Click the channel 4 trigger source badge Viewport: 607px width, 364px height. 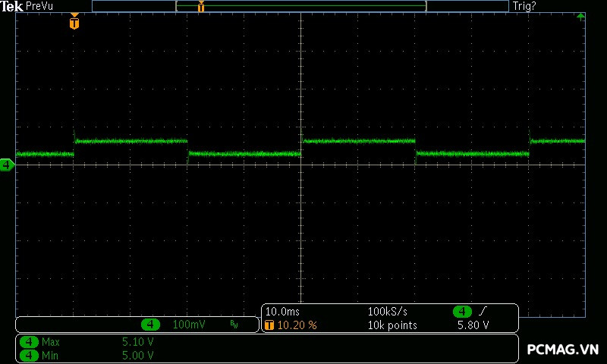tap(462, 312)
